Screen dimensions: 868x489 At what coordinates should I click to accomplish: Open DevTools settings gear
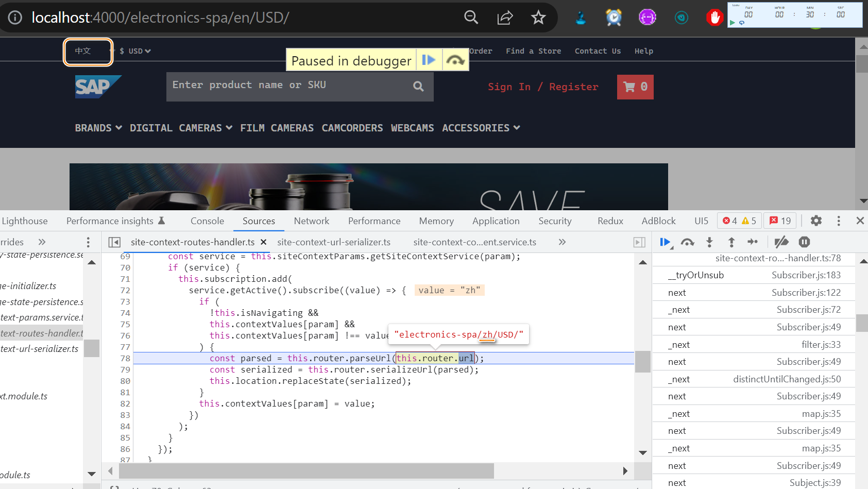point(816,221)
